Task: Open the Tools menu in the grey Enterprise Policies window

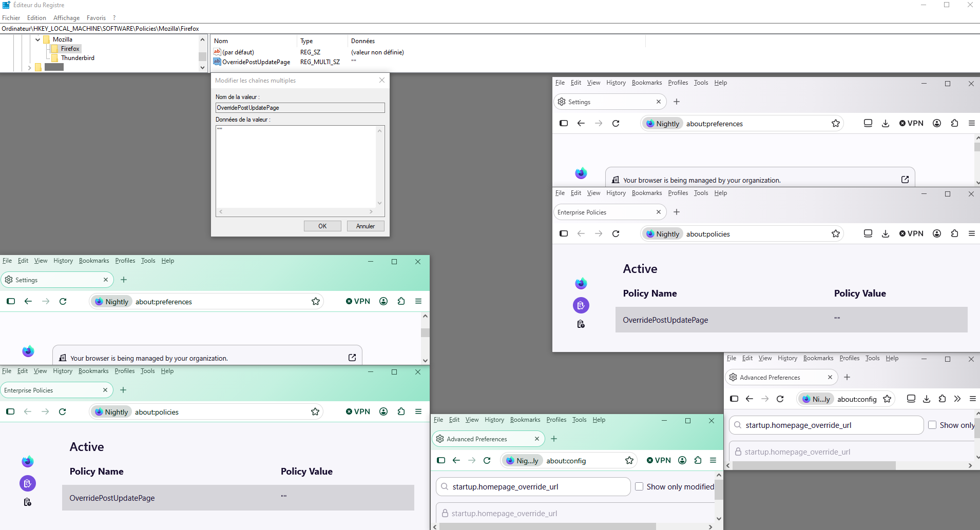Action: pyautogui.click(x=701, y=193)
